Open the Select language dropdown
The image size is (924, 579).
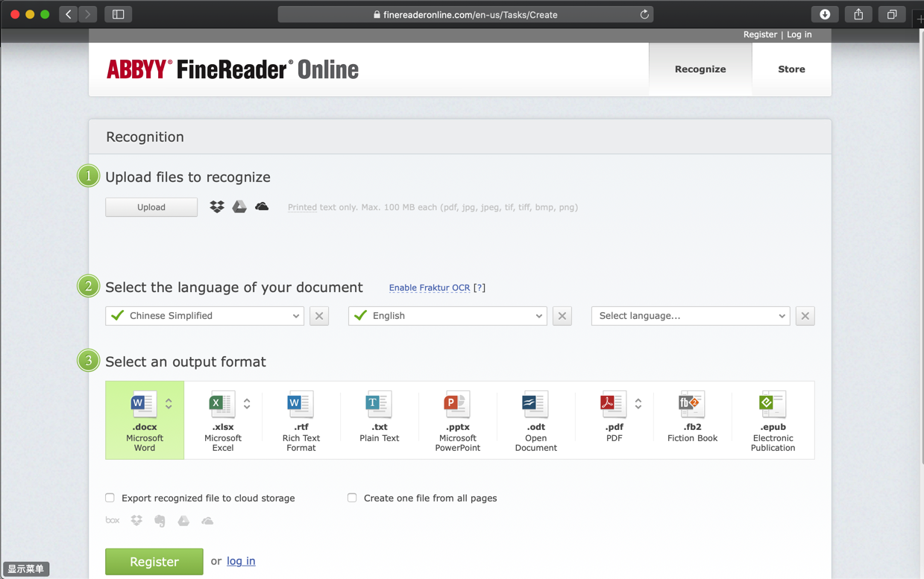pyautogui.click(x=691, y=316)
